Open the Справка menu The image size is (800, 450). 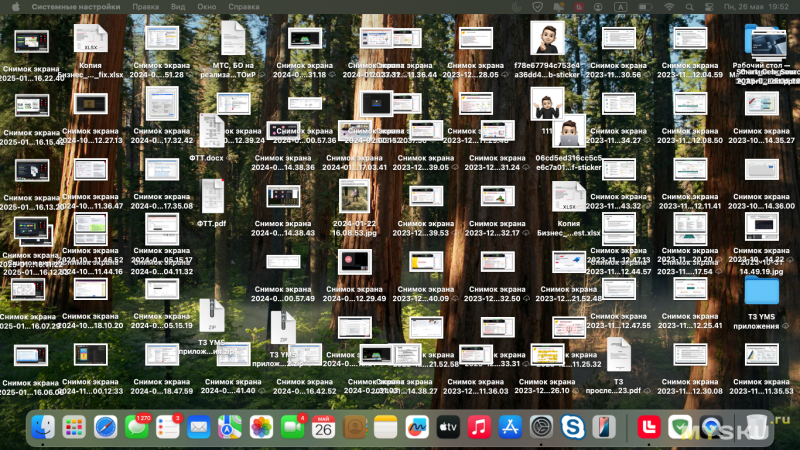(x=244, y=7)
